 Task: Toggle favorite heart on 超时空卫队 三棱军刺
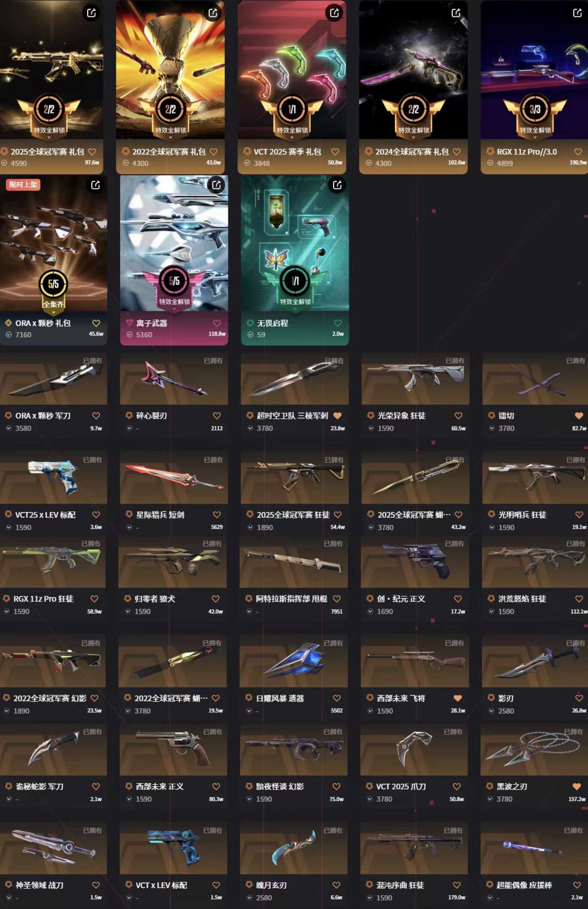pyautogui.click(x=338, y=416)
